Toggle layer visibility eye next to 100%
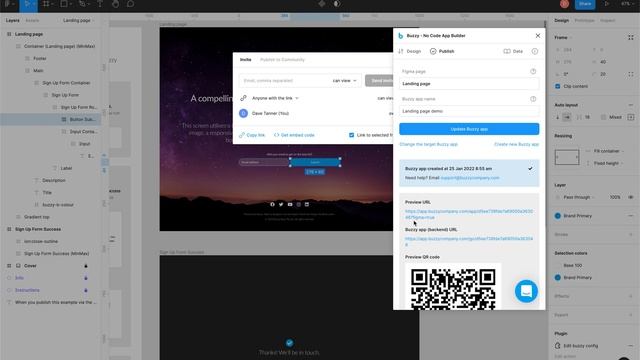The image size is (640, 360). (x=631, y=198)
